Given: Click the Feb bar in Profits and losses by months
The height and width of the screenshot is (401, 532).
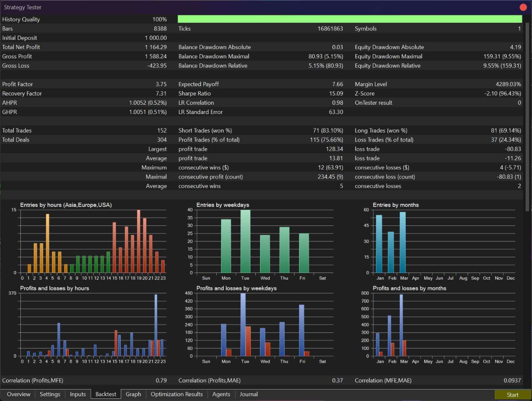Looking at the screenshot, I should point(389,336).
